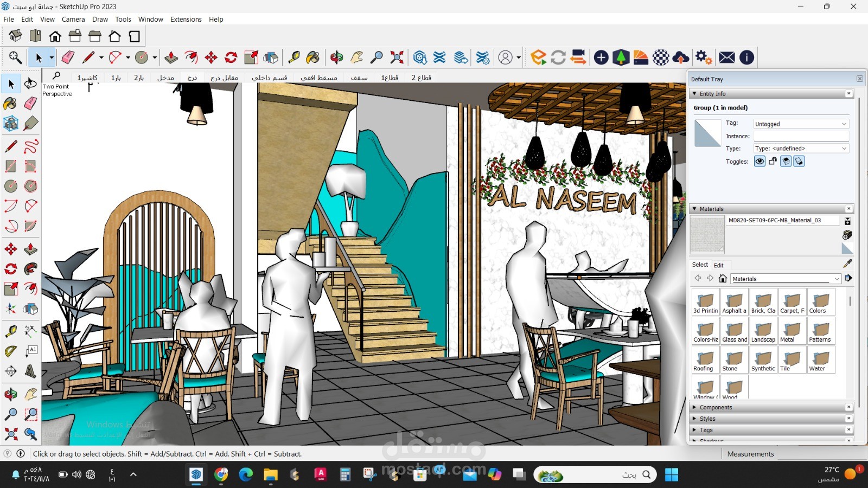Click the Entity Info group material swatch
Screen dimensions: 868x488
[707, 133]
